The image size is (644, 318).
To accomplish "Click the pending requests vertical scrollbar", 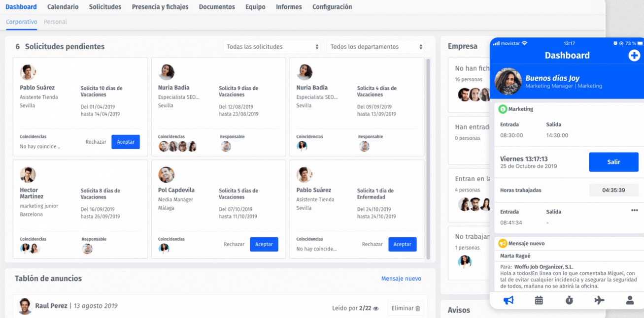I will tap(428, 159).
